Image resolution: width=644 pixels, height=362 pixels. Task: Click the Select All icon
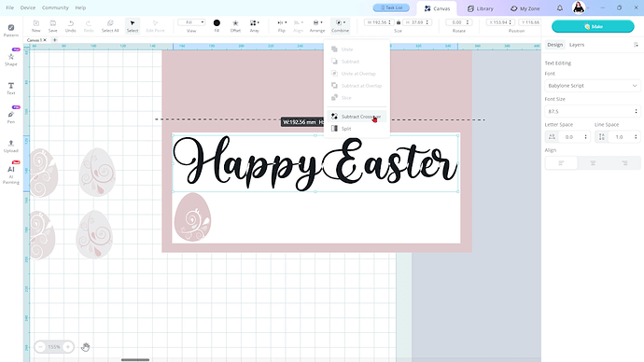(110, 26)
